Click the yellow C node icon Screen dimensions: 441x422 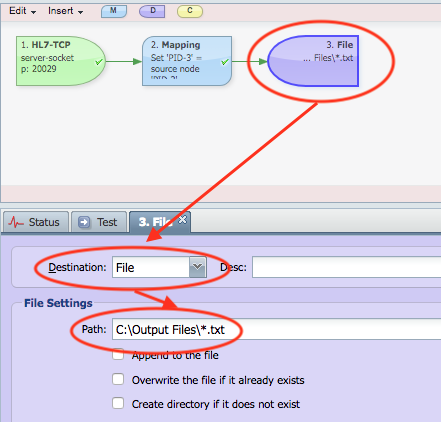point(190,11)
